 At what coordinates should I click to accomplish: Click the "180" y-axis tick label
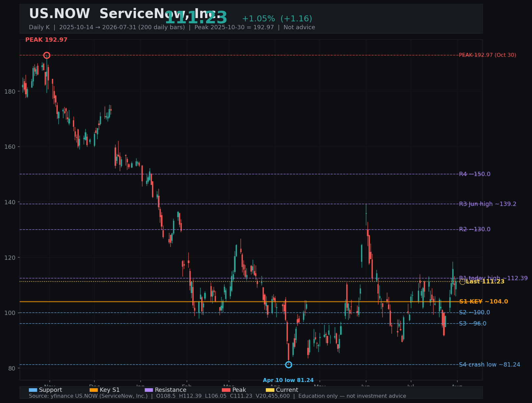pos(10,91)
